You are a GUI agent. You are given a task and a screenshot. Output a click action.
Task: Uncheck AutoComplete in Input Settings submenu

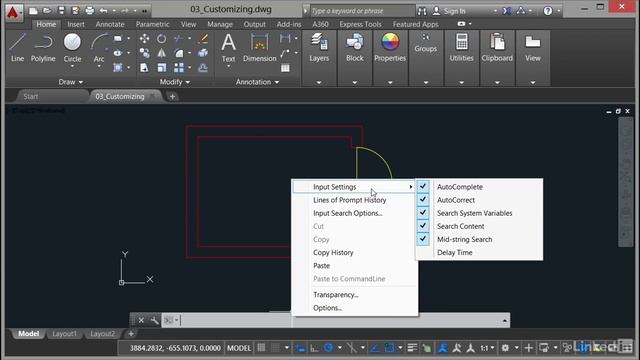click(480, 187)
